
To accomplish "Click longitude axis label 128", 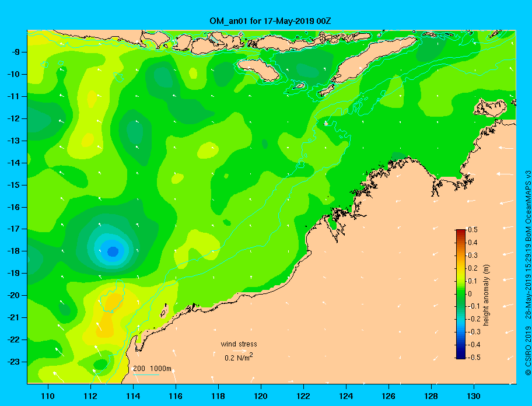I will pos(431,396).
